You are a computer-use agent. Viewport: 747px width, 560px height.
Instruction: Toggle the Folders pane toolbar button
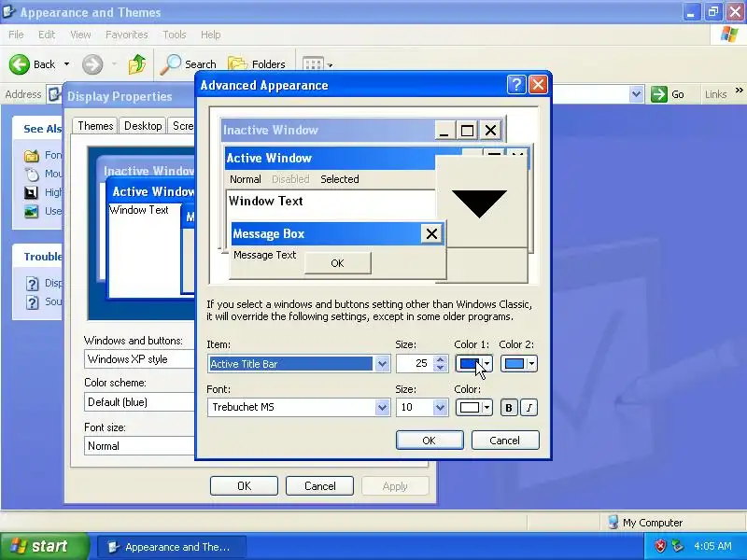(x=258, y=64)
